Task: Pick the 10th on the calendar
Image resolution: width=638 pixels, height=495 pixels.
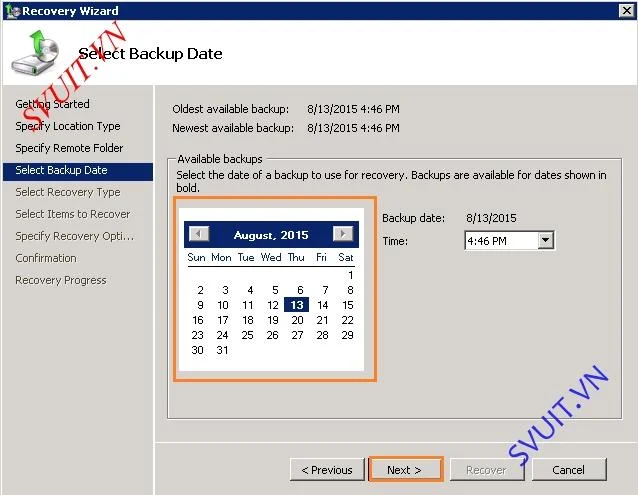Action: [x=223, y=305]
